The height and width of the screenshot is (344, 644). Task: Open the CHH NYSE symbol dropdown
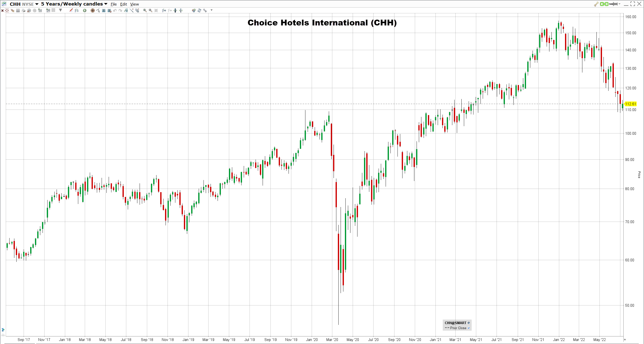pyautogui.click(x=24, y=4)
